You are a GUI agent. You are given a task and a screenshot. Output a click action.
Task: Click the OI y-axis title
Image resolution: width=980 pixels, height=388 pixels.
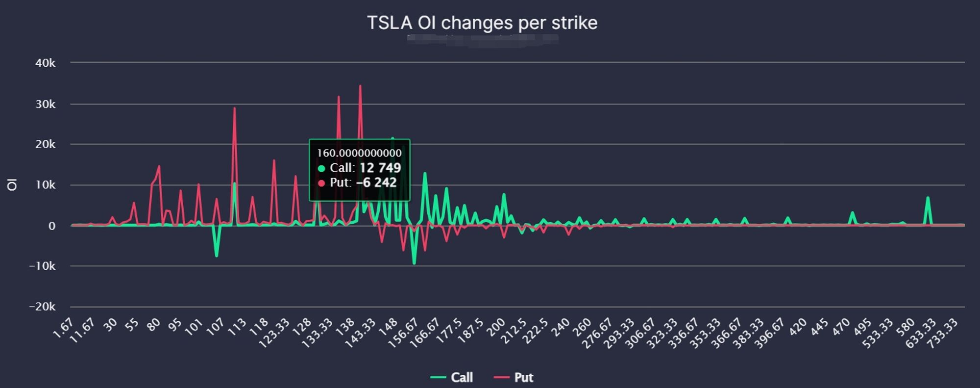tap(12, 184)
